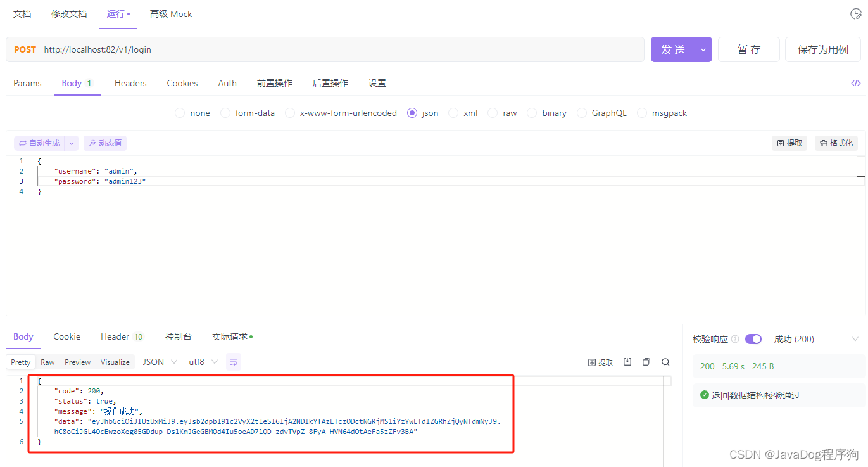Click the request URL input field
The image size is (868, 467).
[x=342, y=49]
